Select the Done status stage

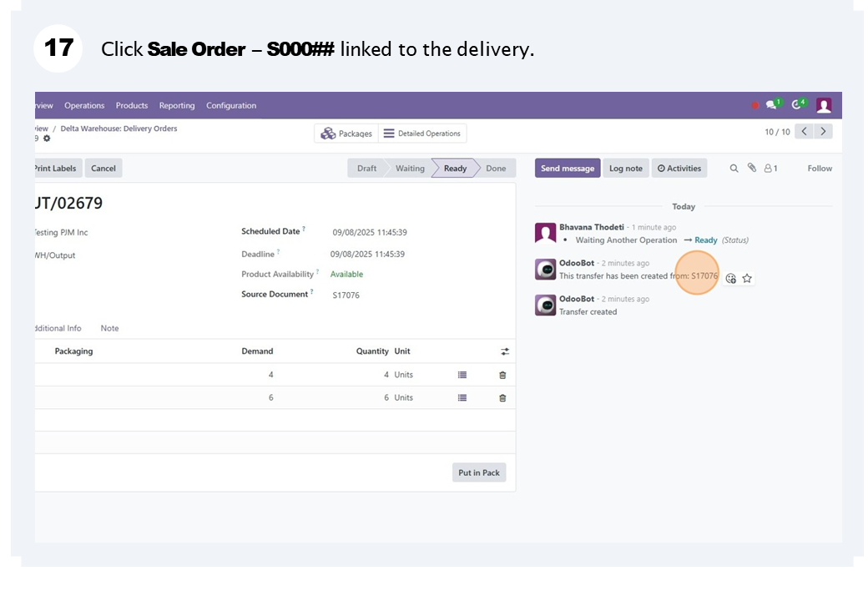point(496,169)
